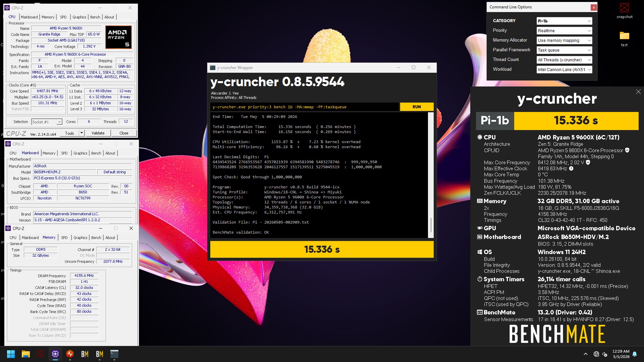The height and width of the screenshot is (362, 644).
Task: Click the Memory section icon in BenchMate
Action: [480, 201]
